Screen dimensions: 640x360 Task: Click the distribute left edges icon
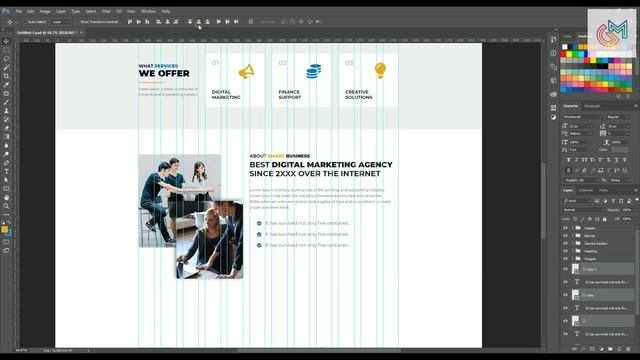(x=218, y=22)
